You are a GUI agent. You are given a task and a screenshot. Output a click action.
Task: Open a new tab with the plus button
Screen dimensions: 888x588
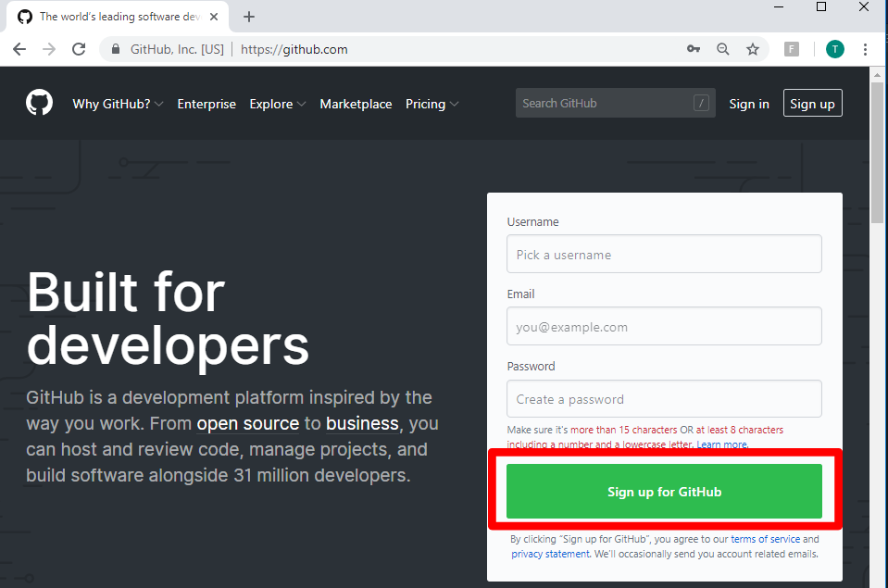pos(248,17)
